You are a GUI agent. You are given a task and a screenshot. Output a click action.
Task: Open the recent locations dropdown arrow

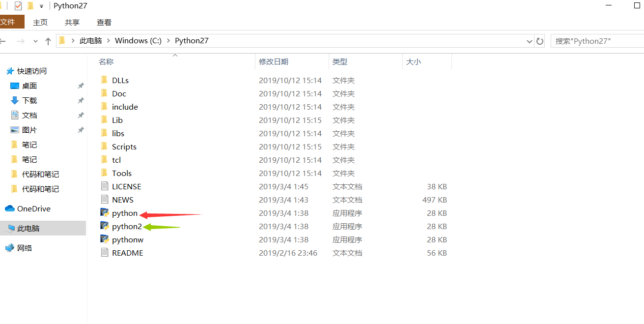(35, 41)
